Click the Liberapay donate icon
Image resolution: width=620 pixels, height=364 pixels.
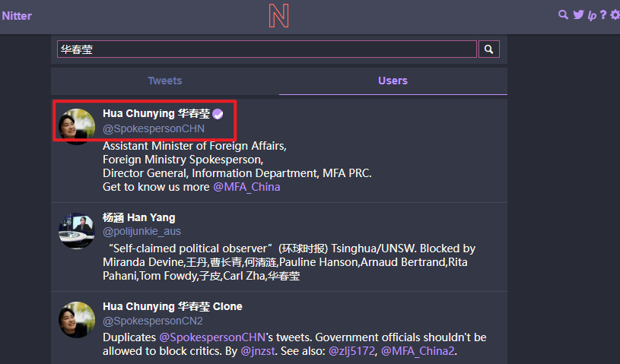(x=592, y=15)
